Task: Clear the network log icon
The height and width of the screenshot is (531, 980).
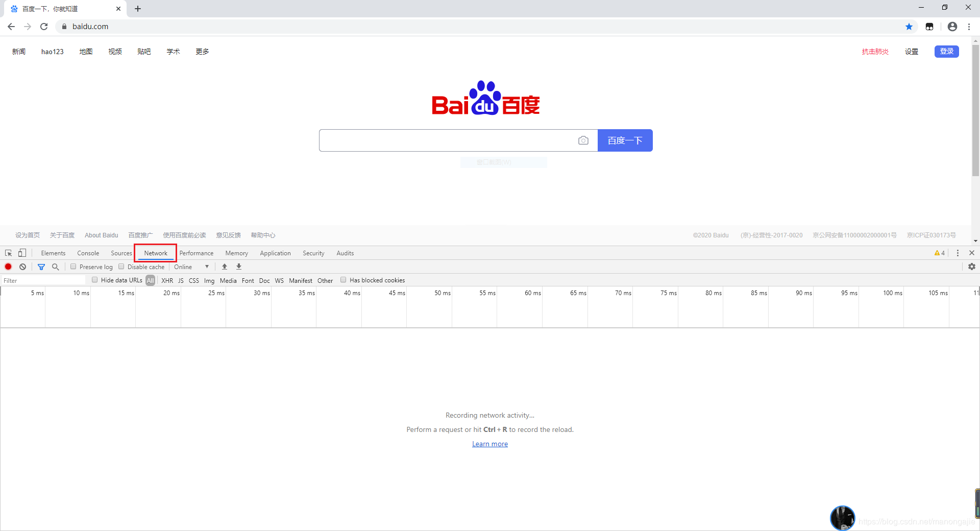Action: 23,267
